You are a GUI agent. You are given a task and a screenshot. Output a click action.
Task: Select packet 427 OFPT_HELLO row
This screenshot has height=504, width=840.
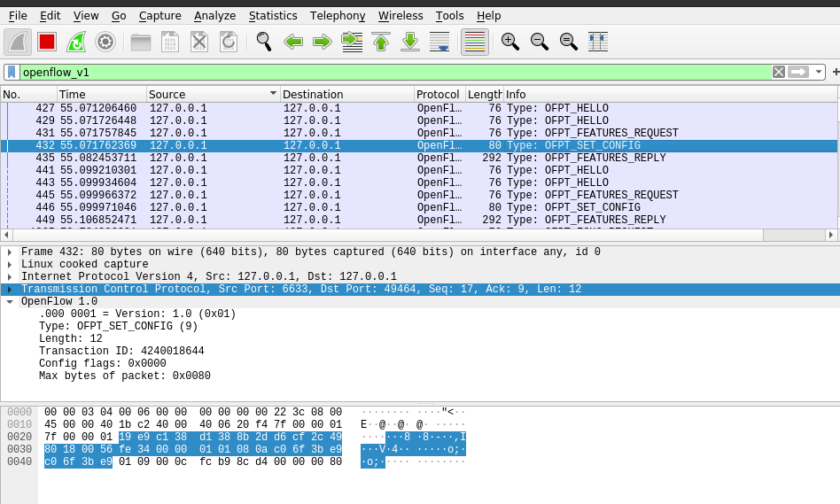(x=419, y=108)
